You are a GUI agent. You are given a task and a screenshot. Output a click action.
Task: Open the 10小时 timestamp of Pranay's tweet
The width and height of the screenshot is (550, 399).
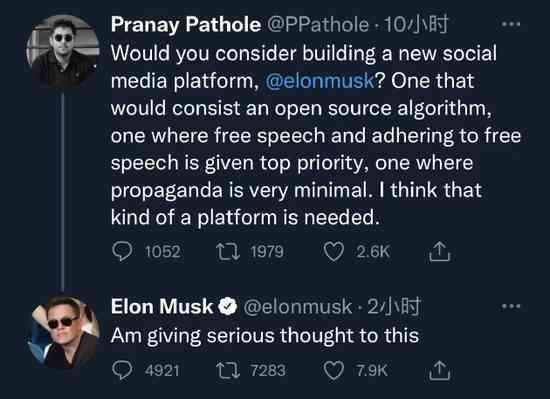click(x=416, y=25)
